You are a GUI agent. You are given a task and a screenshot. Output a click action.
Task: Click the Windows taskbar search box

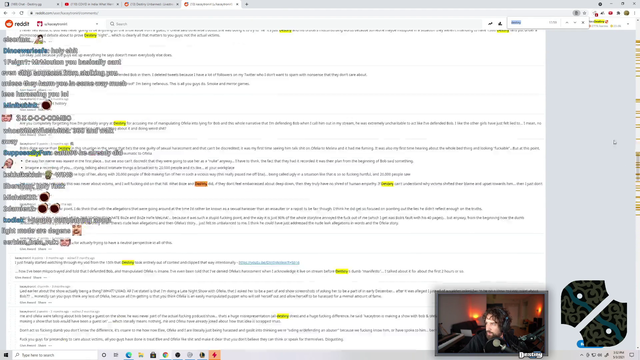pos(56,355)
